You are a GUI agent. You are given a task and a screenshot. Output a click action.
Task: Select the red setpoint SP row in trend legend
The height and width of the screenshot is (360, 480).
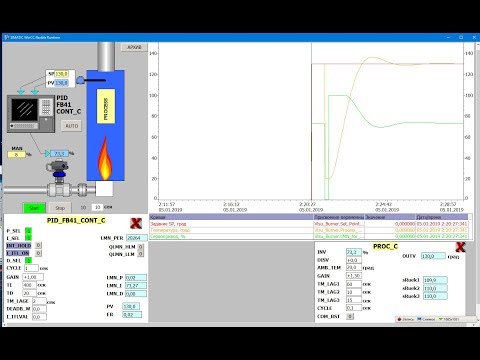pos(309,224)
